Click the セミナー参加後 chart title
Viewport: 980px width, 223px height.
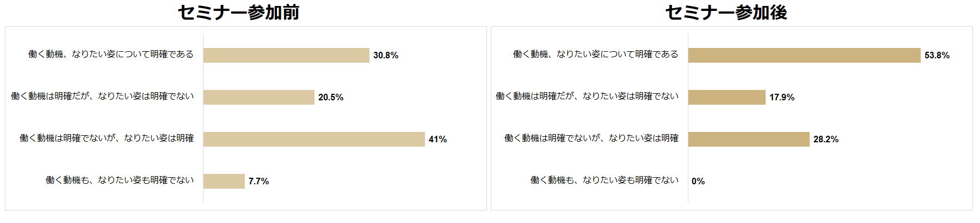[x=726, y=12]
